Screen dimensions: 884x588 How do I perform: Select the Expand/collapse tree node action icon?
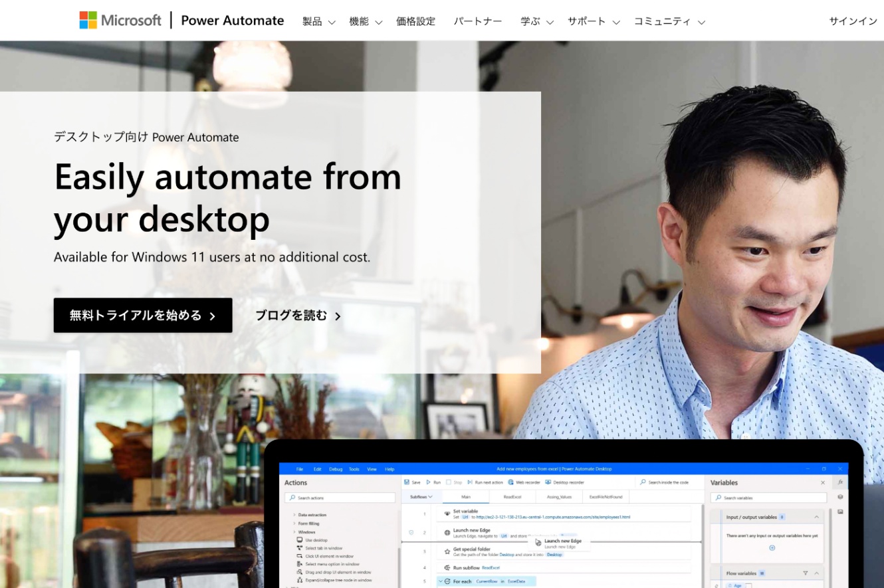tap(300, 580)
